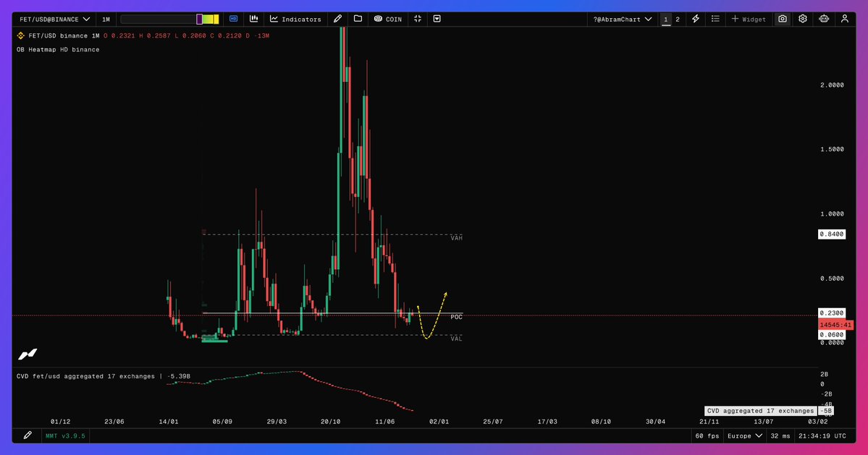Click the CVD aggregated 17 exchanges tag
Screen dimensions: 868x455
pyautogui.click(x=761, y=411)
